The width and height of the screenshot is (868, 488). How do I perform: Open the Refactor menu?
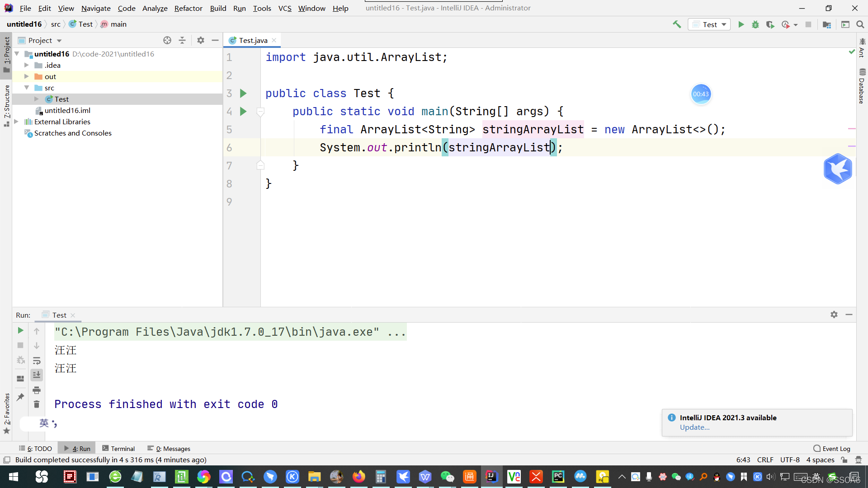coord(188,8)
